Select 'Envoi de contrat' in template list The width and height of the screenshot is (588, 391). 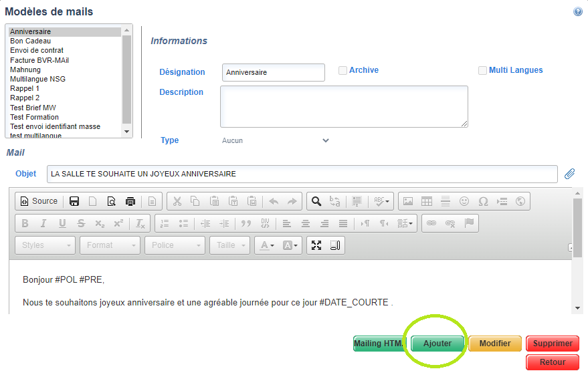pyautogui.click(x=37, y=51)
